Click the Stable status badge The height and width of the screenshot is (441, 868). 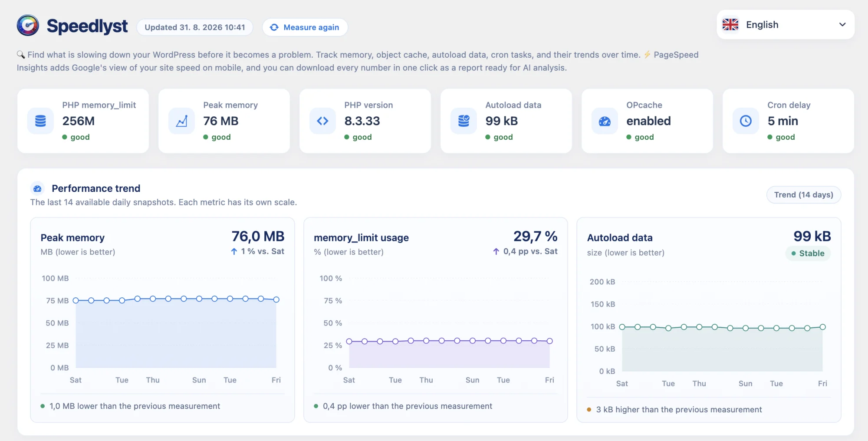[x=808, y=253]
